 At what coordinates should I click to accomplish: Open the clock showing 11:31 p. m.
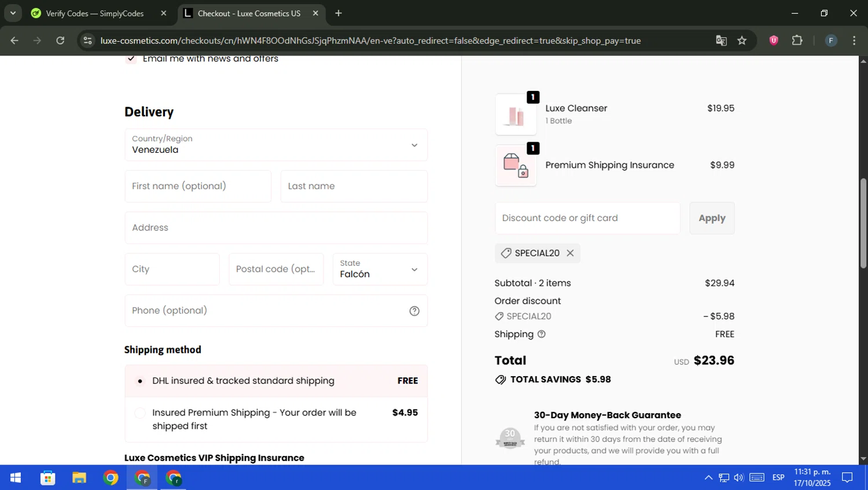click(x=812, y=477)
